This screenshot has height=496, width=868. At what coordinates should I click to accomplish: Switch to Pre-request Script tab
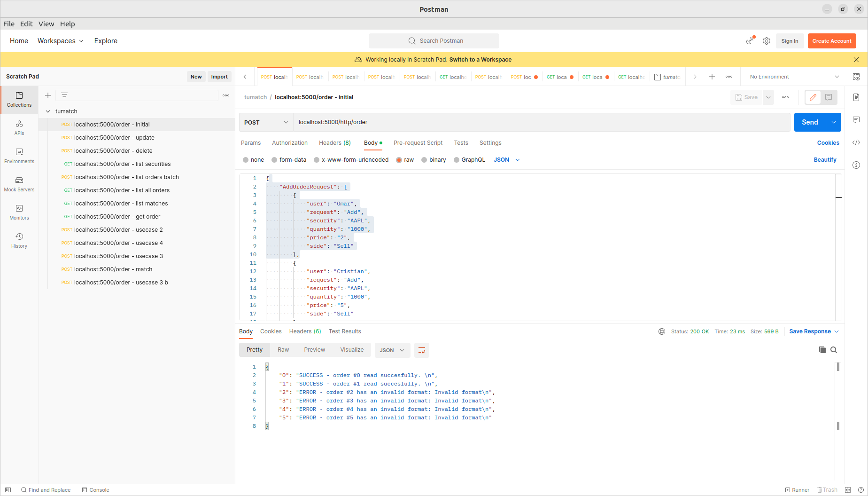click(x=418, y=143)
